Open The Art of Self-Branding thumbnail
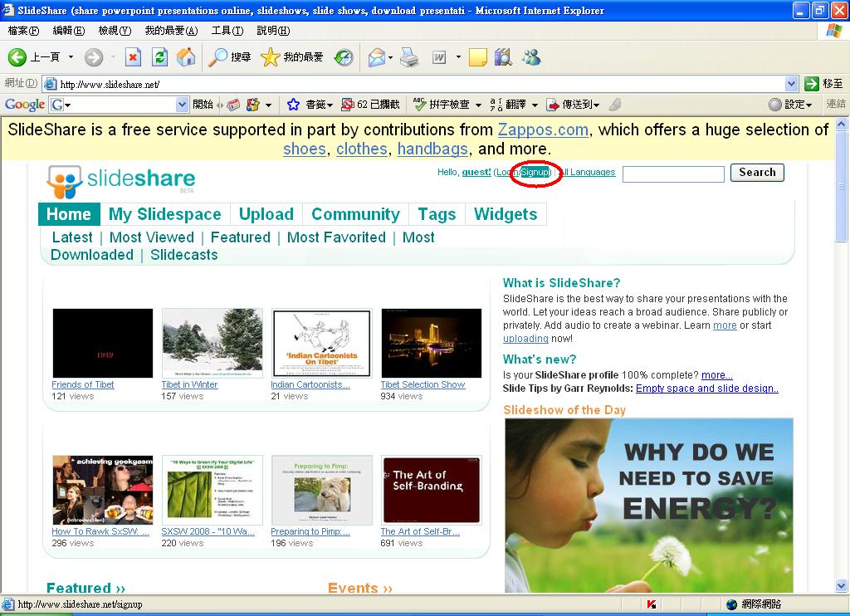850x616 pixels. [x=431, y=490]
